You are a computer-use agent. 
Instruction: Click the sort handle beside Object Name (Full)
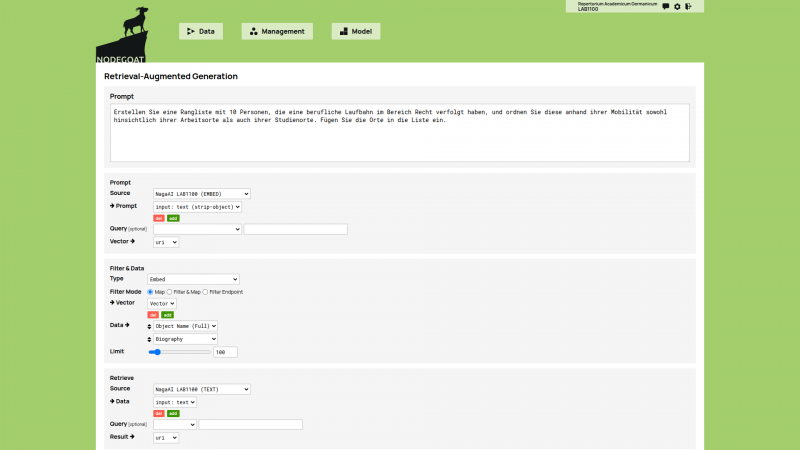point(150,326)
